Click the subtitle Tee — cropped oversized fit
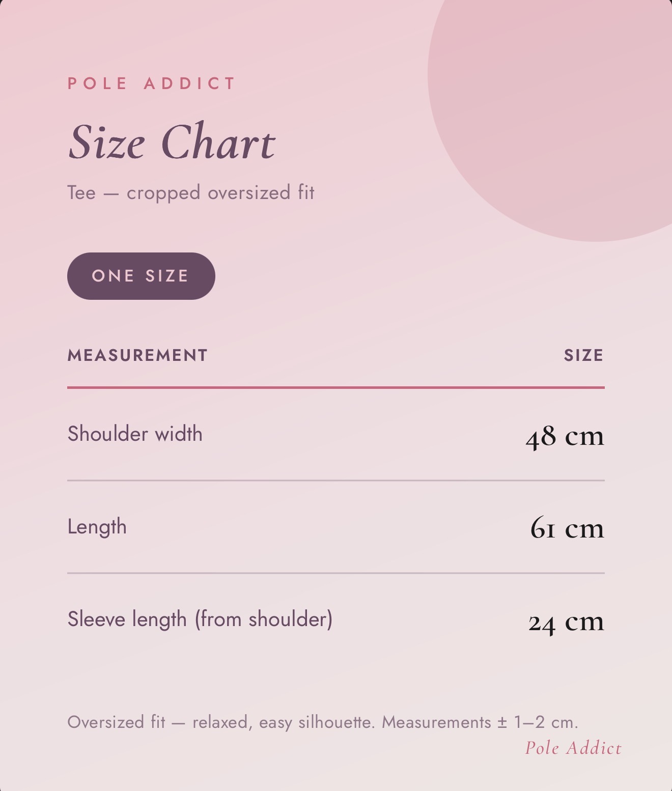 191,193
